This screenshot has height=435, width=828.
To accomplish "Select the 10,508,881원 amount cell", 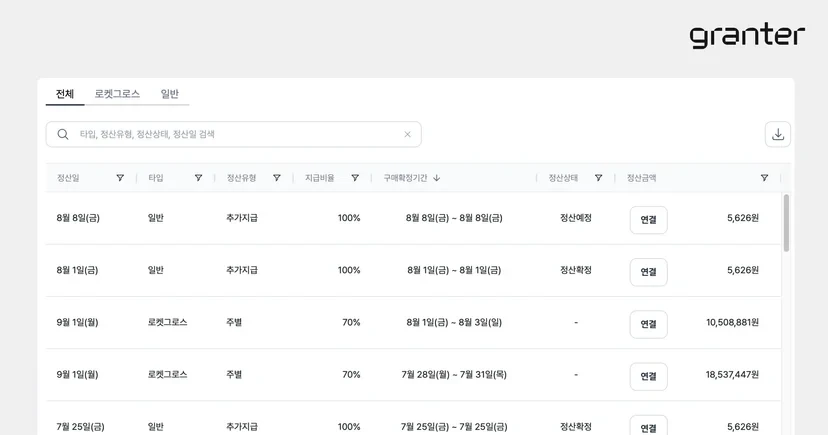I will (x=732, y=322).
